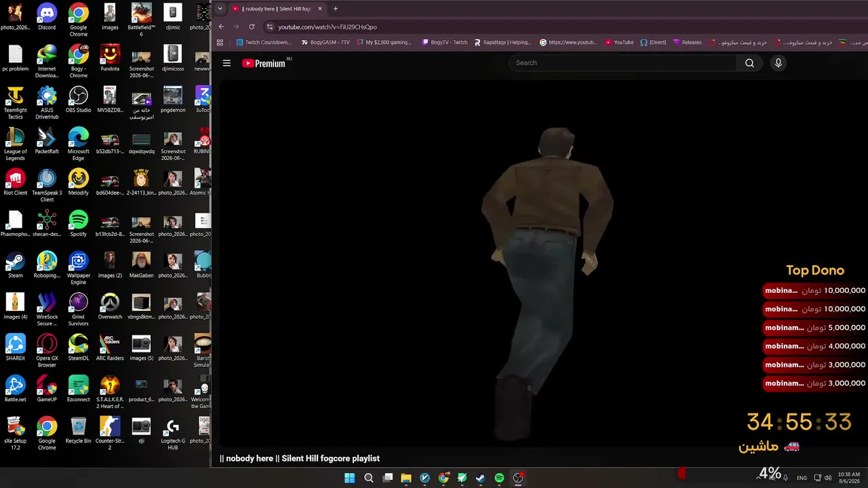868x488 pixels.
Task: Select the WireSock Secure desktop icon
Action: pyautogui.click(x=47, y=310)
